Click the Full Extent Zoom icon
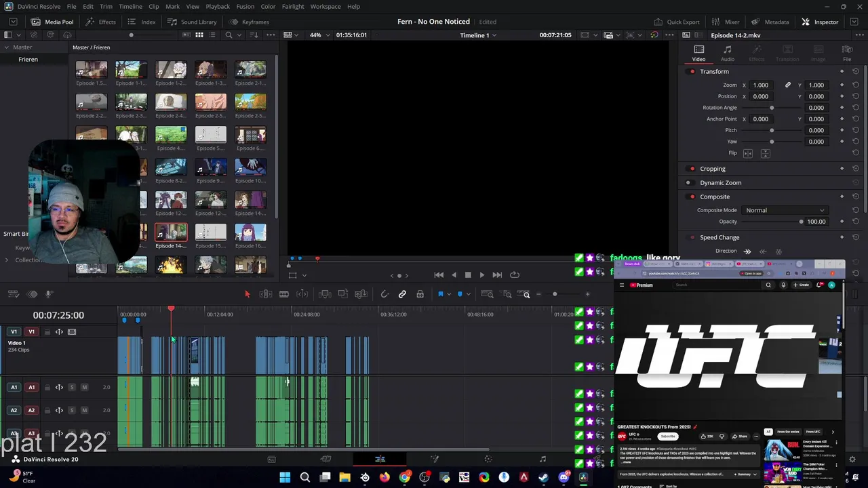This screenshot has width=868, height=488. tap(487, 294)
